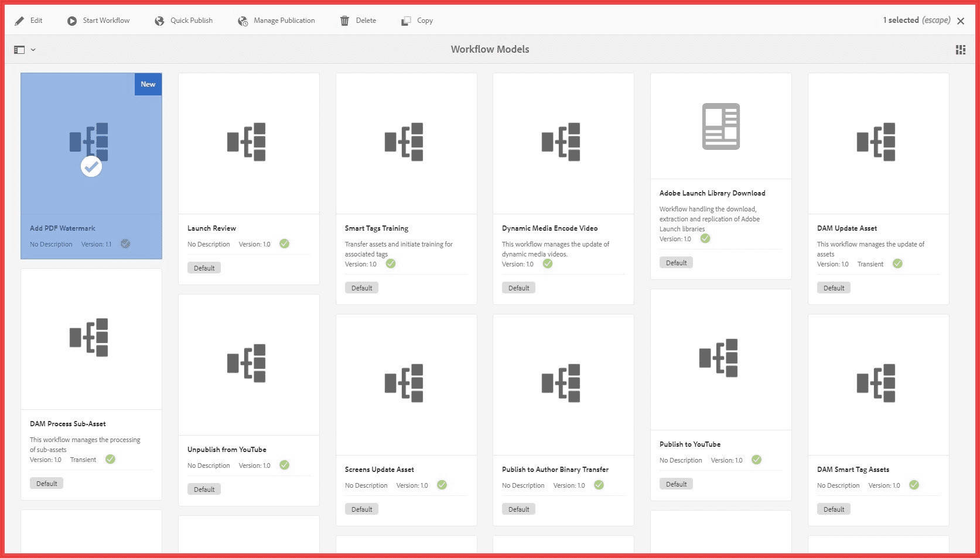Click the Default tag on DAM Process Sub-Asset
This screenshot has height=558, width=980.
(x=46, y=483)
